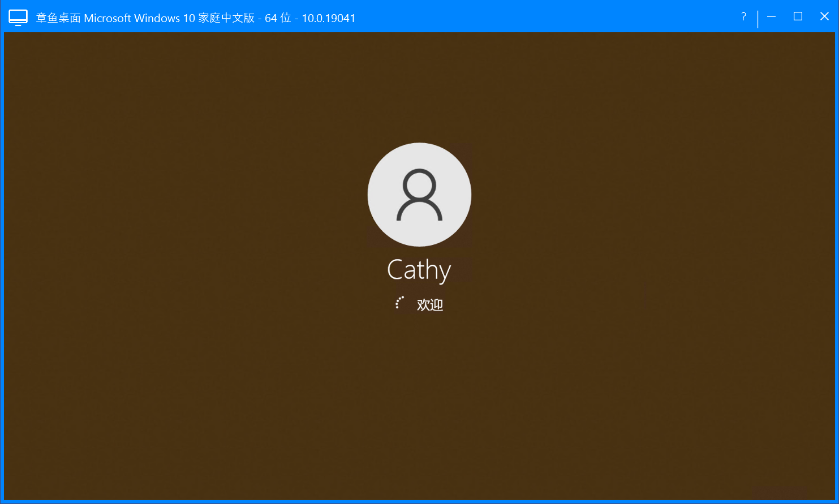The height and width of the screenshot is (504, 839).
Task: Click the brown background below 欢迎
Action: click(419, 396)
